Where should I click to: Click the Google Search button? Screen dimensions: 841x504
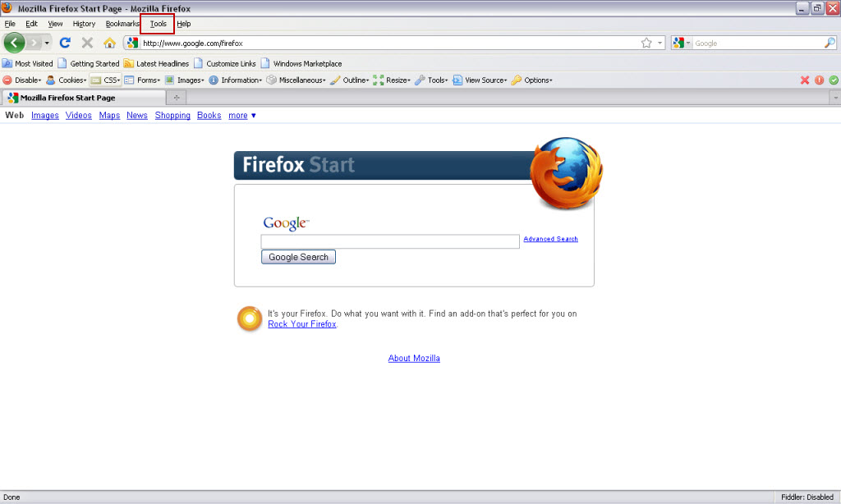click(x=298, y=257)
